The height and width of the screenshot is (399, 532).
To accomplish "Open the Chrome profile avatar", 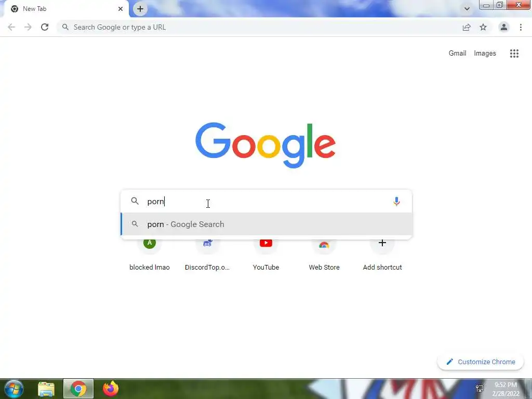I will click(x=504, y=27).
